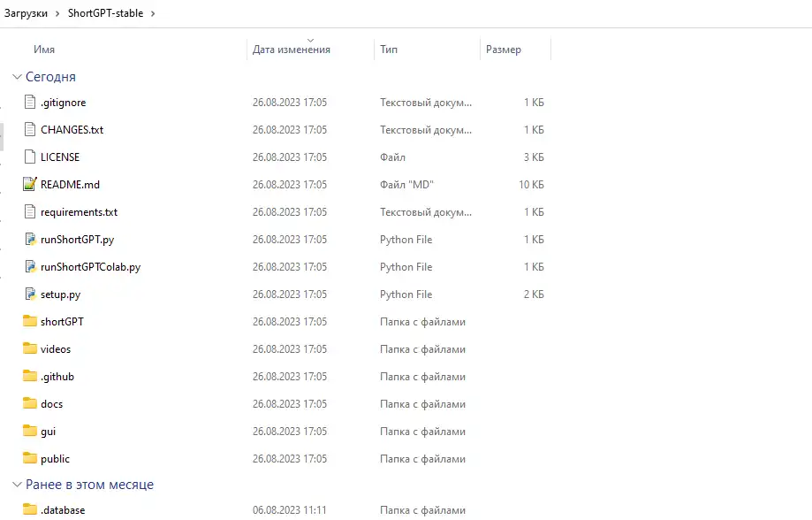Click ShortGPT-stable breadcrumb segment

(x=106, y=13)
